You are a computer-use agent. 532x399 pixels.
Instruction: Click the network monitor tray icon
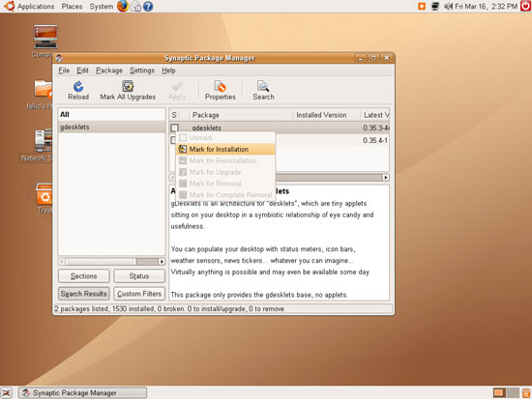pos(435,6)
